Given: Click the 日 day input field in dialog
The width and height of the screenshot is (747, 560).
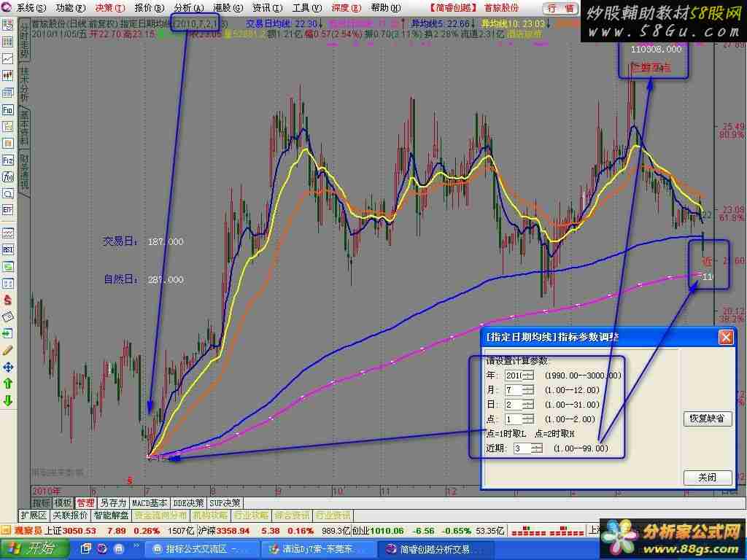Looking at the screenshot, I should [514, 405].
